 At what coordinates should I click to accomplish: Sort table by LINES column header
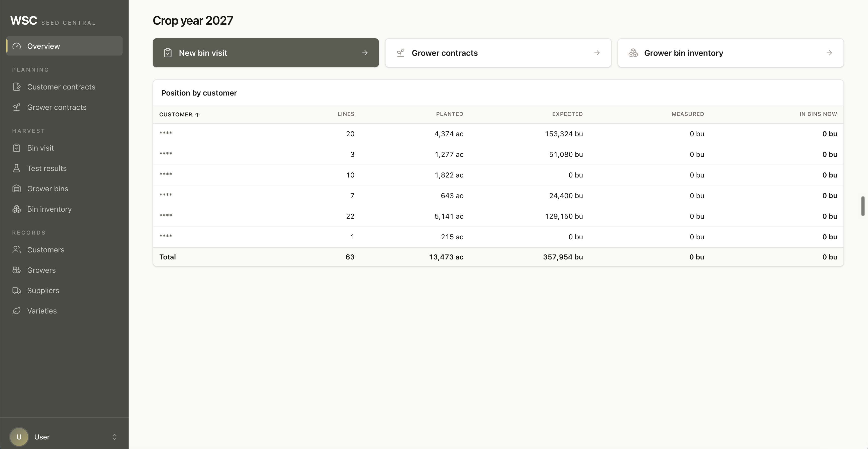[346, 114]
